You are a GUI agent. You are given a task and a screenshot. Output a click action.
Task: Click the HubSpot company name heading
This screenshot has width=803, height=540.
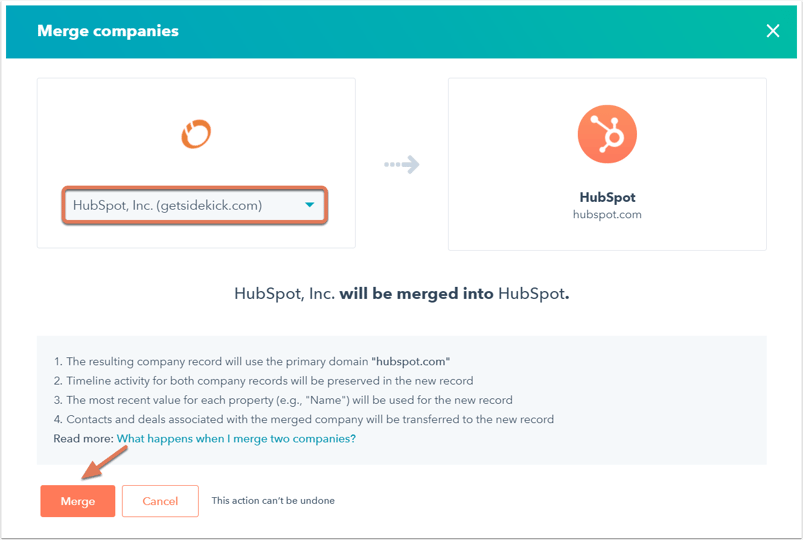coord(607,197)
